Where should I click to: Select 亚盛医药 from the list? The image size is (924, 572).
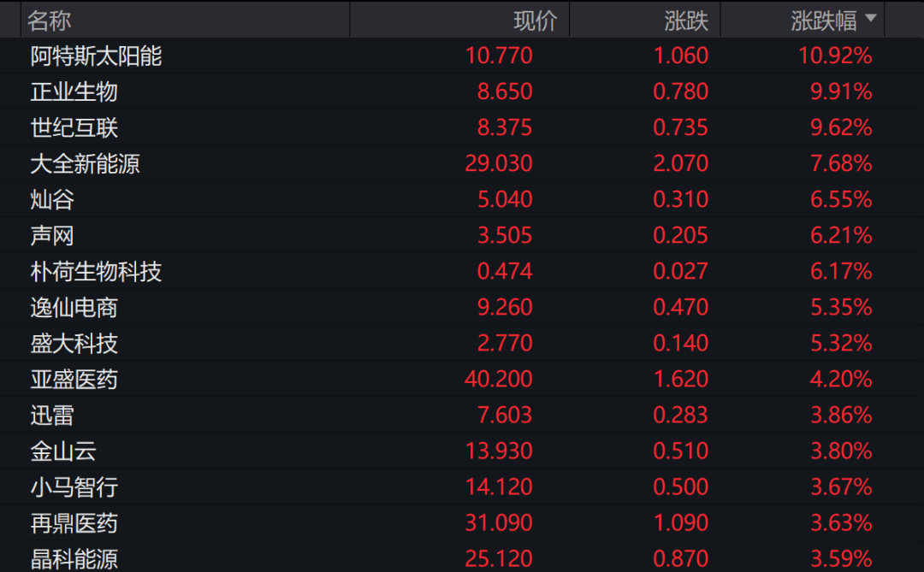point(74,380)
